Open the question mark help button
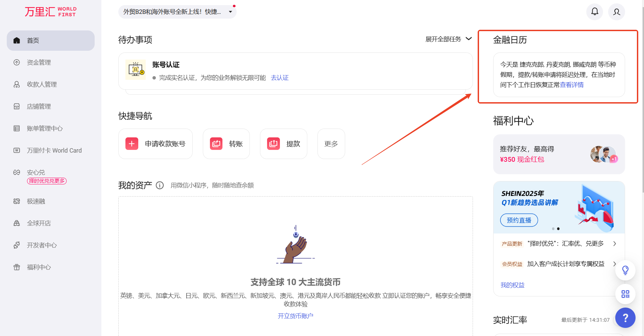 625,318
